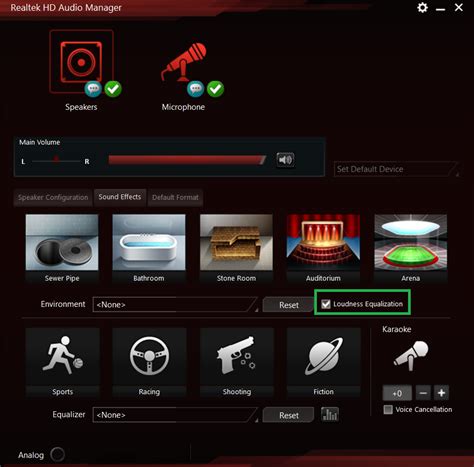The width and height of the screenshot is (474, 467).
Task: Switch to the Sound Effects tab
Action: (x=120, y=197)
